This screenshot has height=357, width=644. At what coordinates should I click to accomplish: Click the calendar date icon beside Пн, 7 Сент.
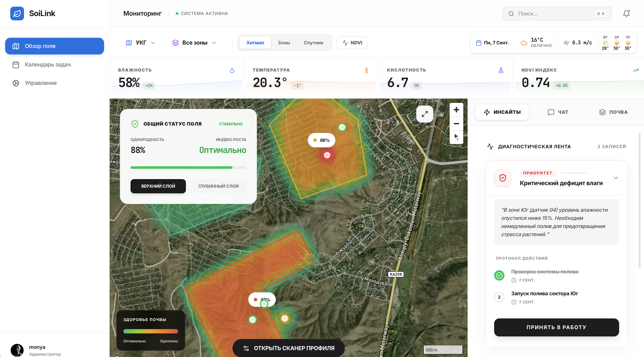click(479, 43)
